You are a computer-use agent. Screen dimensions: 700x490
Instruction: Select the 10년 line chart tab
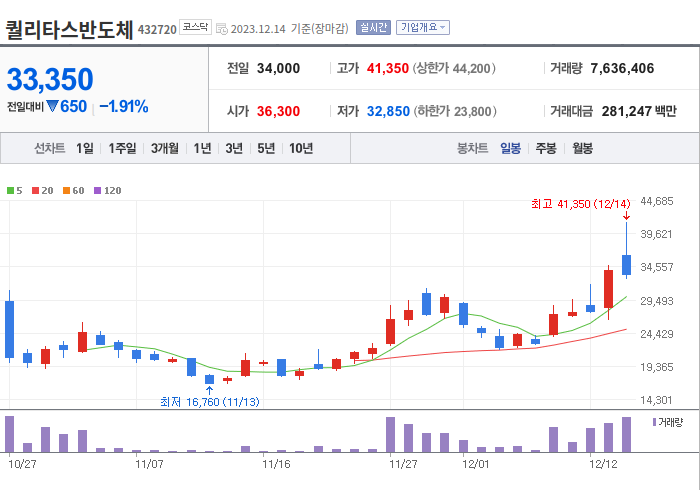click(x=301, y=148)
